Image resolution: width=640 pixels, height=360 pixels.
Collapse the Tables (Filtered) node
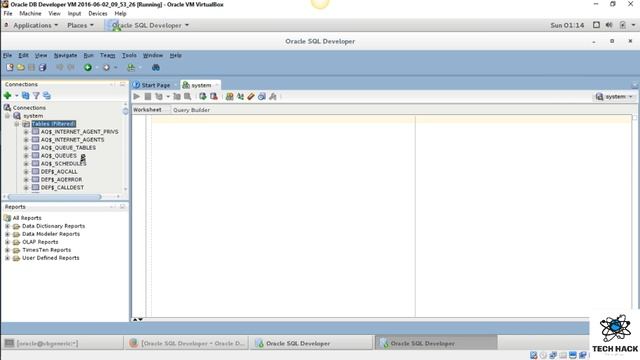(x=17, y=124)
